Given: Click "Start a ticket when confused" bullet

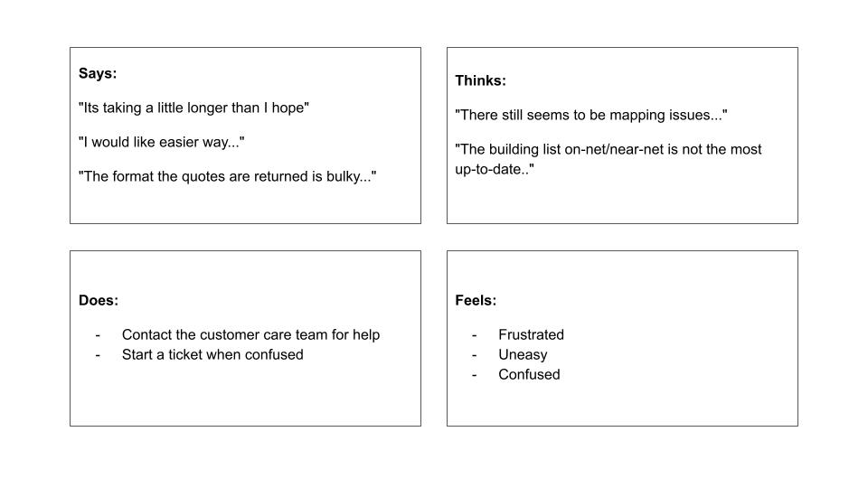Looking at the screenshot, I should 212,354.
